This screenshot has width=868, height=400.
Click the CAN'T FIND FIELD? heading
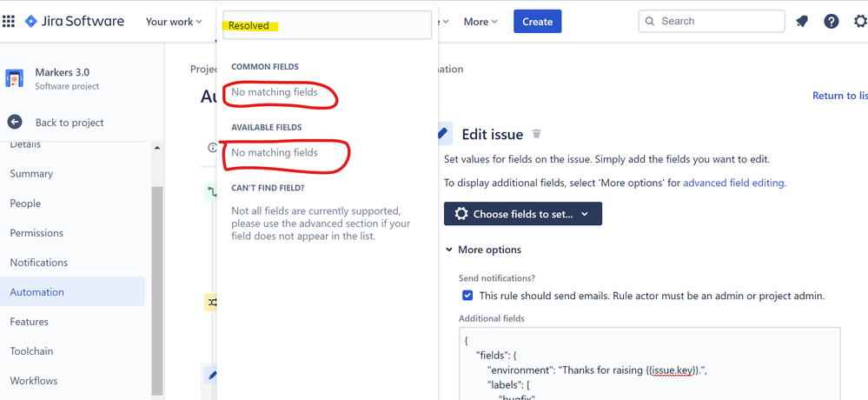click(268, 188)
